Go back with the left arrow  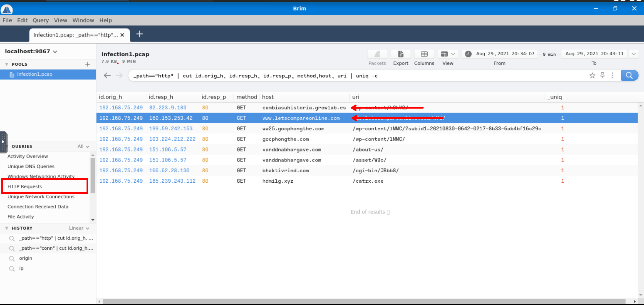click(x=107, y=76)
